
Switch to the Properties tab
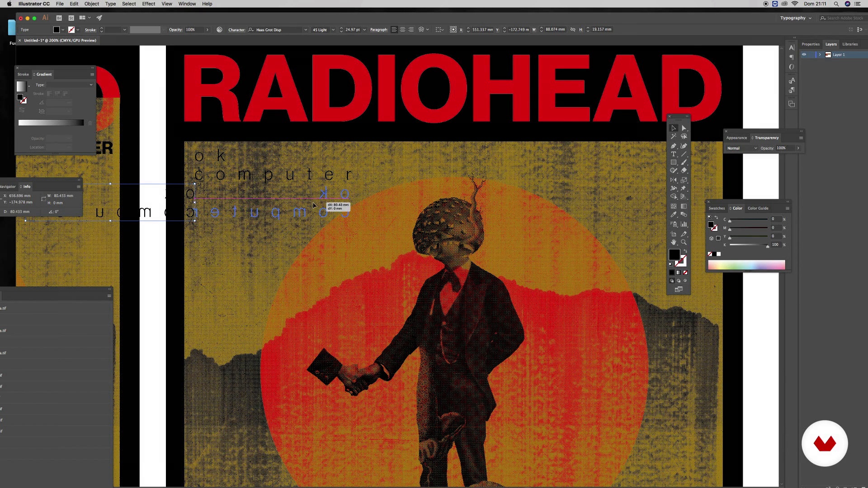810,44
